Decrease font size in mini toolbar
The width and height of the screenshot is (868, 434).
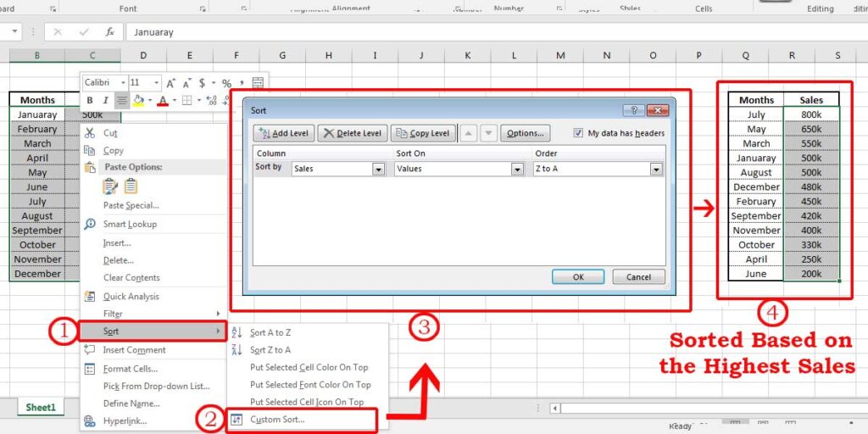point(186,83)
